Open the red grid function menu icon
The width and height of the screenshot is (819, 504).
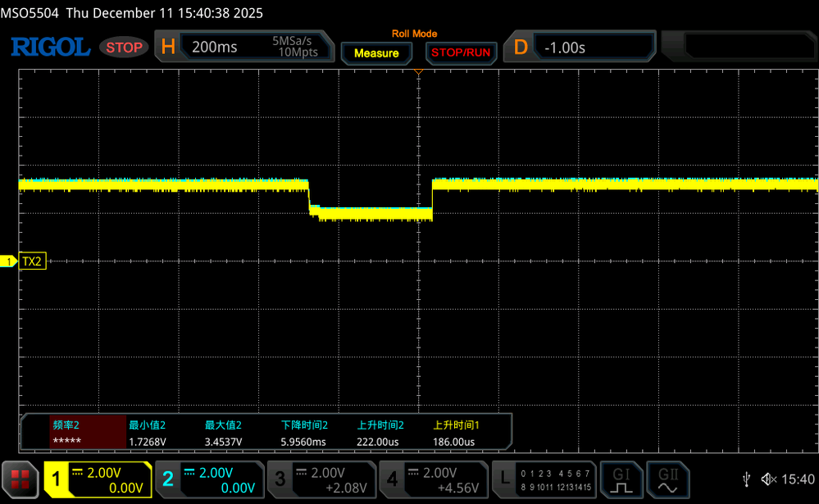[20, 479]
